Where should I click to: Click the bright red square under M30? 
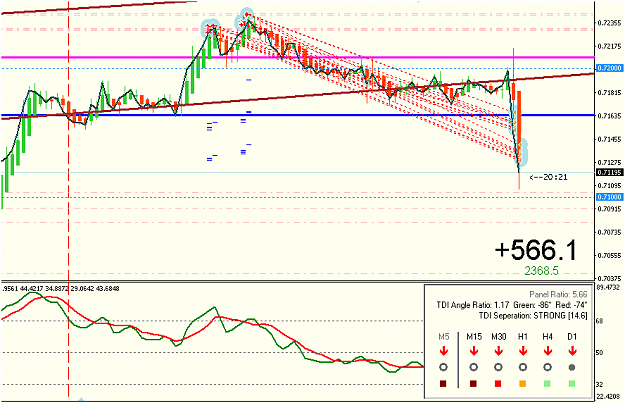tap(498, 384)
